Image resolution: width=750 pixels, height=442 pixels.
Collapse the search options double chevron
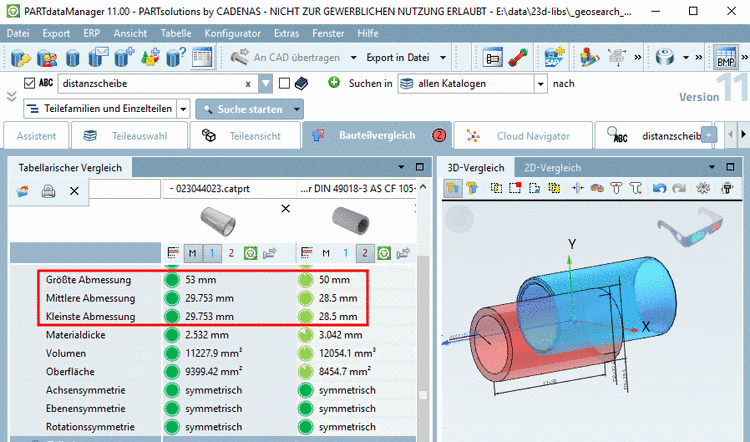pyautogui.click(x=11, y=96)
